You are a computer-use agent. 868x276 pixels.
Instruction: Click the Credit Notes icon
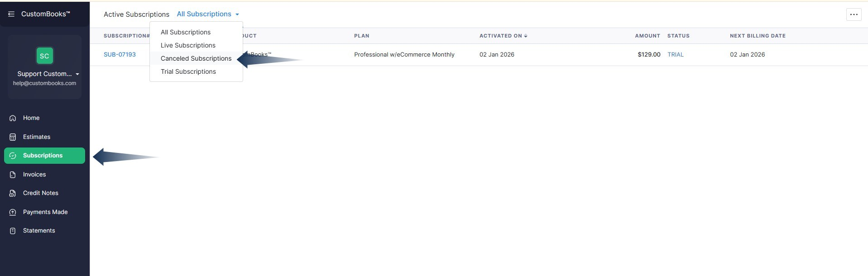tap(13, 193)
